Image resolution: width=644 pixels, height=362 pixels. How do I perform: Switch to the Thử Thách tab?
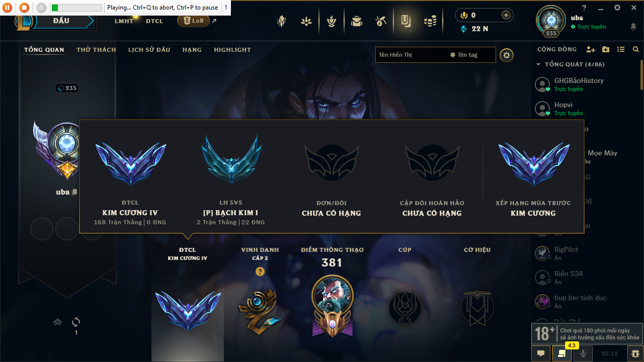tap(96, 50)
